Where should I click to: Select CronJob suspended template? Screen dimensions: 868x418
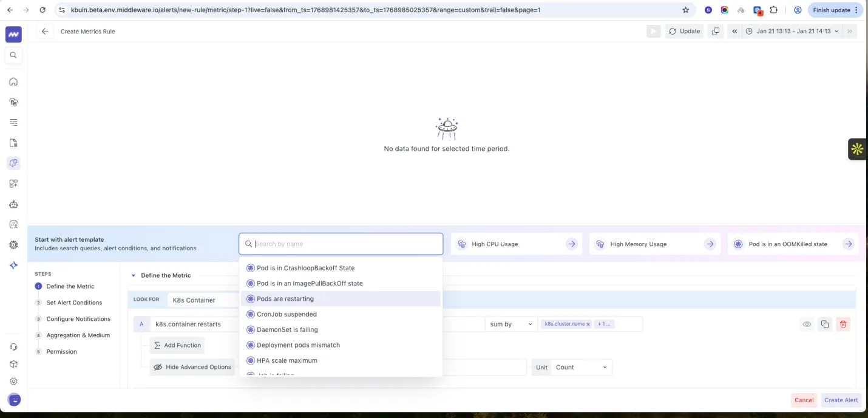[x=341, y=314]
